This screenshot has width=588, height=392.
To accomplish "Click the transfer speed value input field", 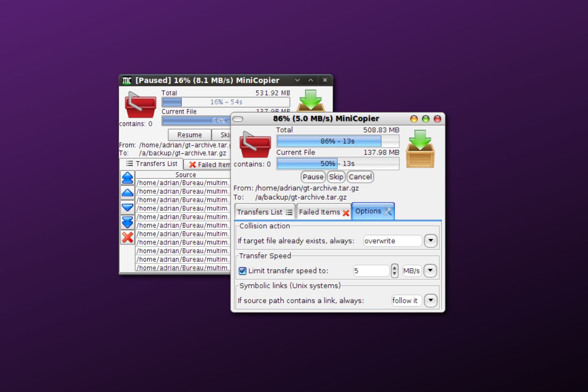I will point(371,271).
